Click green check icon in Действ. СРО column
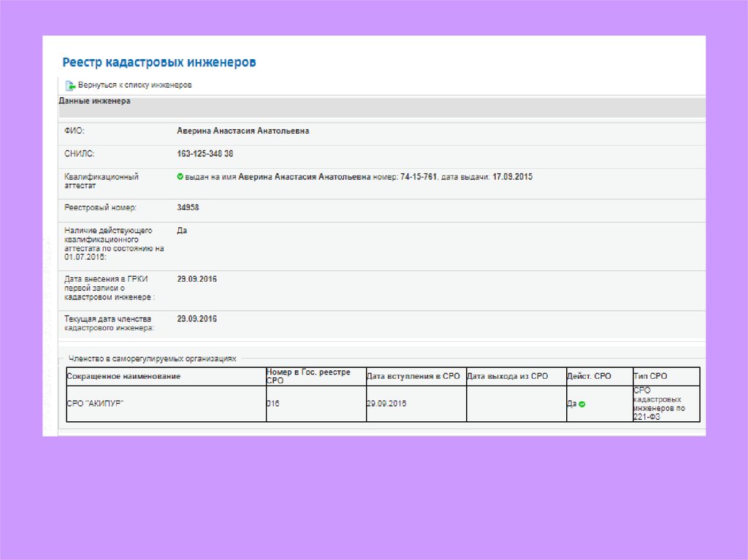 pyautogui.click(x=582, y=404)
